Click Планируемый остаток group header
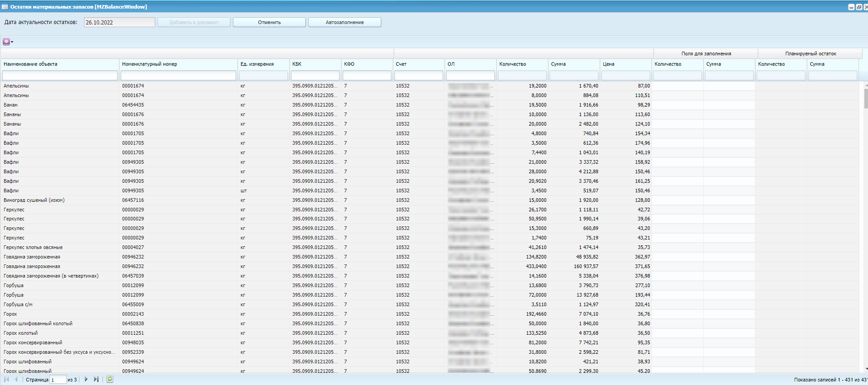868x386 pixels. click(810, 54)
